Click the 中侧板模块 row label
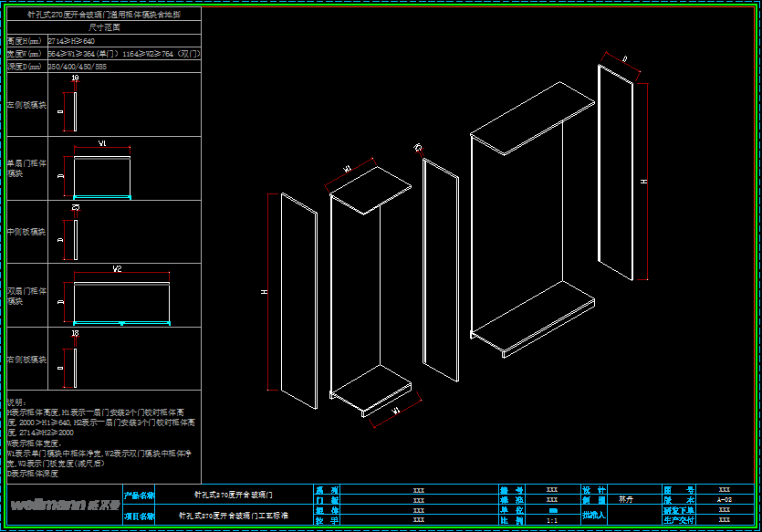Image resolution: width=762 pixels, height=532 pixels. point(26,232)
